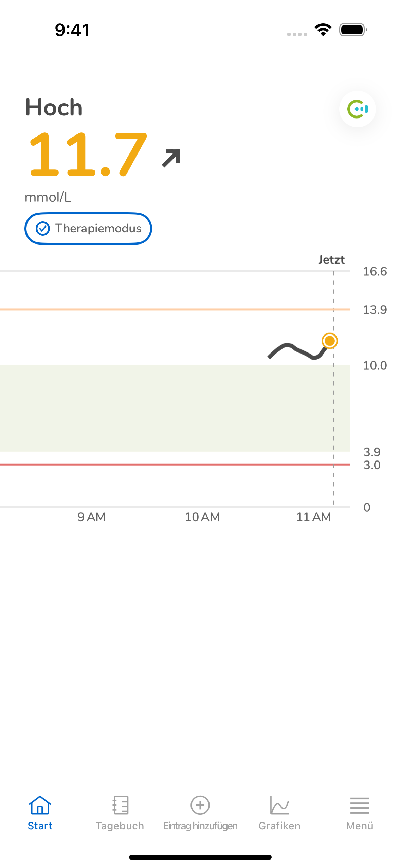Tap the Wi-Fi status icon
Viewport: 400px width, 868px height.
(323, 30)
